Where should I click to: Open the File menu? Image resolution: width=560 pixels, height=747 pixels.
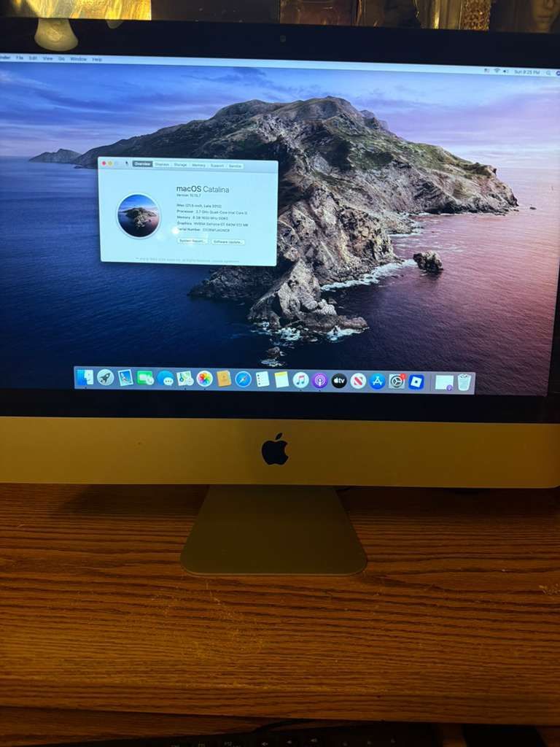(x=19, y=58)
